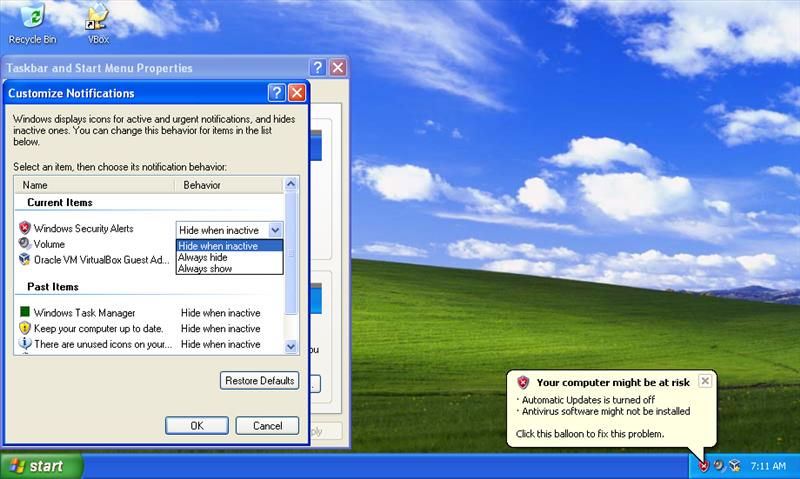Select the Oracle VM VirtualBox Guest Additions icon
This screenshot has width=800, height=479.
pos(24,260)
